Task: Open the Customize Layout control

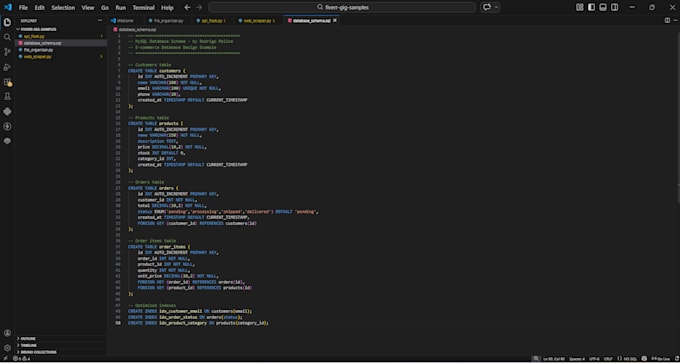Action: tap(580, 7)
